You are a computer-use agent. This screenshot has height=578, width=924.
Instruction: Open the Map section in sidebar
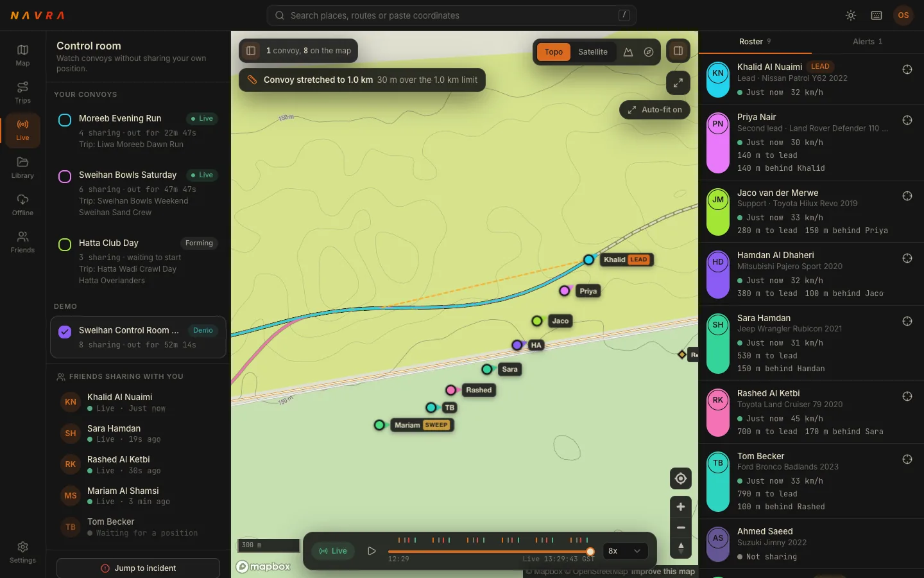click(22, 55)
